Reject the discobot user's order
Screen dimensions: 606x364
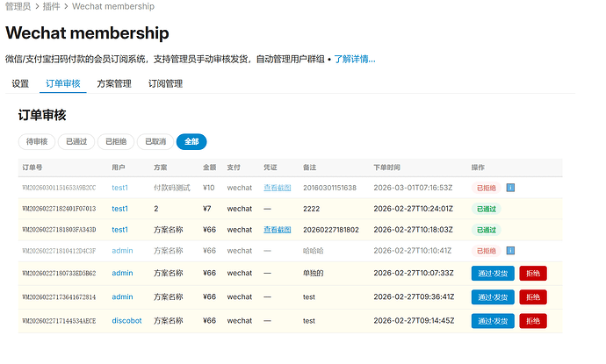532,321
